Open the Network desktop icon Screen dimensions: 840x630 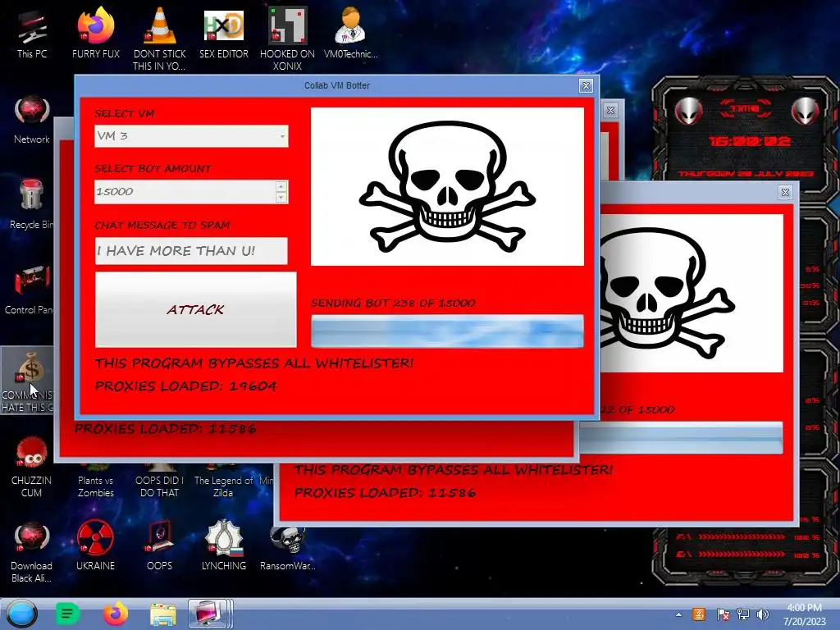coord(32,120)
